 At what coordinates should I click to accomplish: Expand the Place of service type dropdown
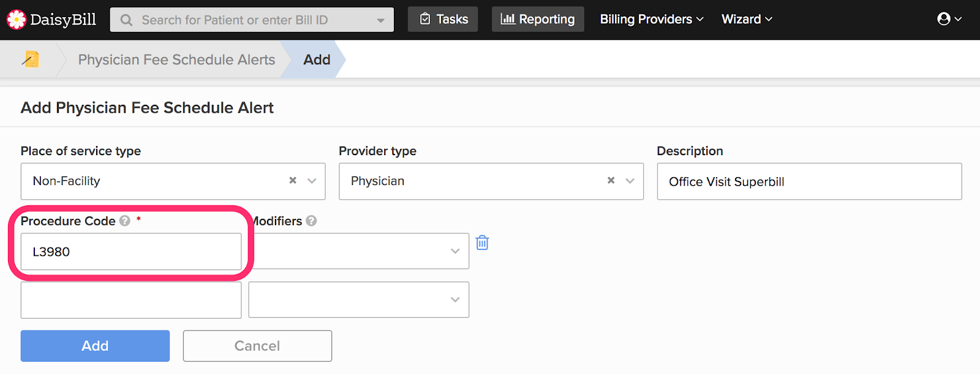click(312, 181)
